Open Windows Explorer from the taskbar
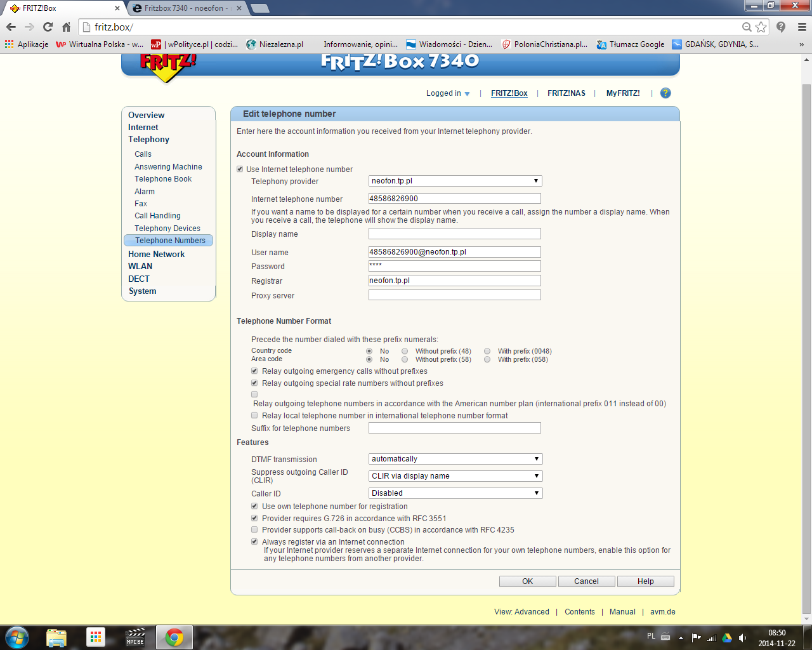 56,637
